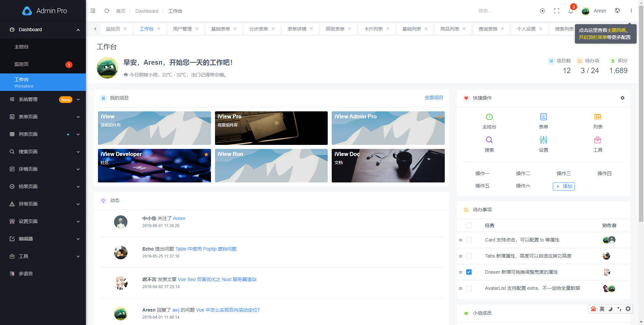Image resolution: width=644 pixels, height=325 pixels.
Task: Open quick actions settings gear
Action: coord(623,98)
